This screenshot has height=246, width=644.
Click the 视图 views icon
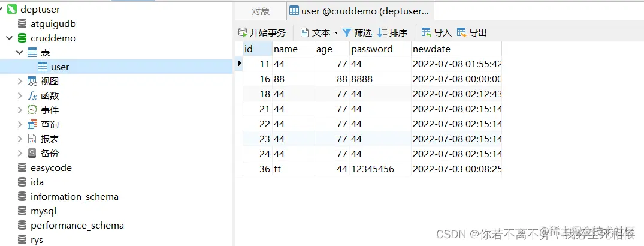tap(32, 82)
